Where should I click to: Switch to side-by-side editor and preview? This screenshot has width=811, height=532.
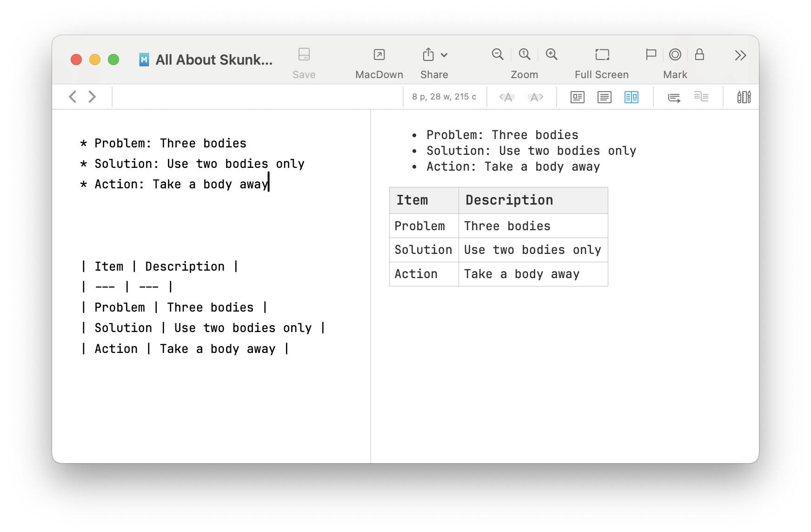click(x=631, y=97)
